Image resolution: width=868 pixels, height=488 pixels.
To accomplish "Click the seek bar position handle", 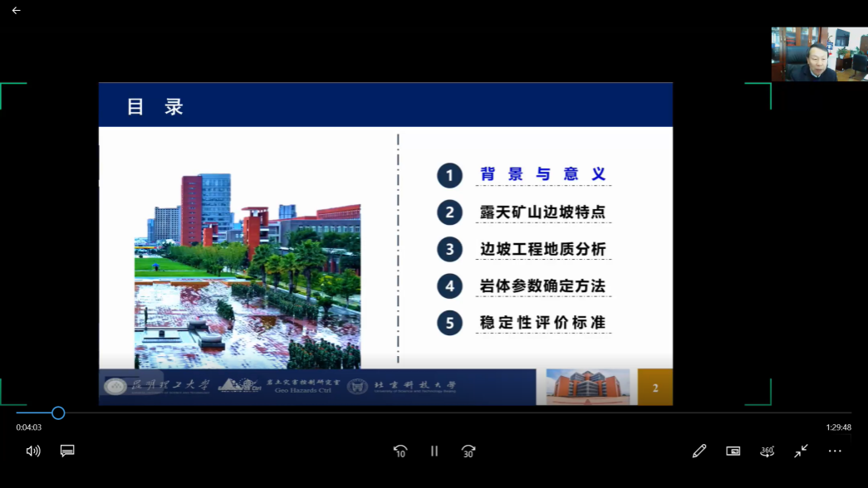I will coord(58,412).
